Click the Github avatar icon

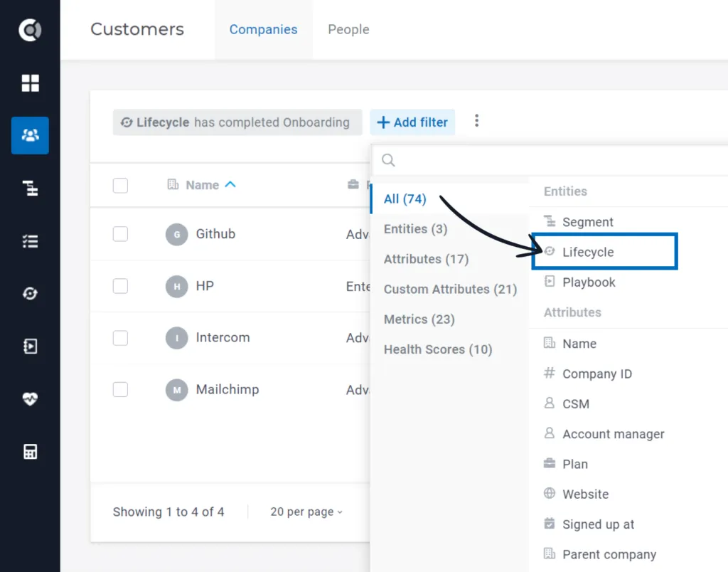[x=176, y=234]
